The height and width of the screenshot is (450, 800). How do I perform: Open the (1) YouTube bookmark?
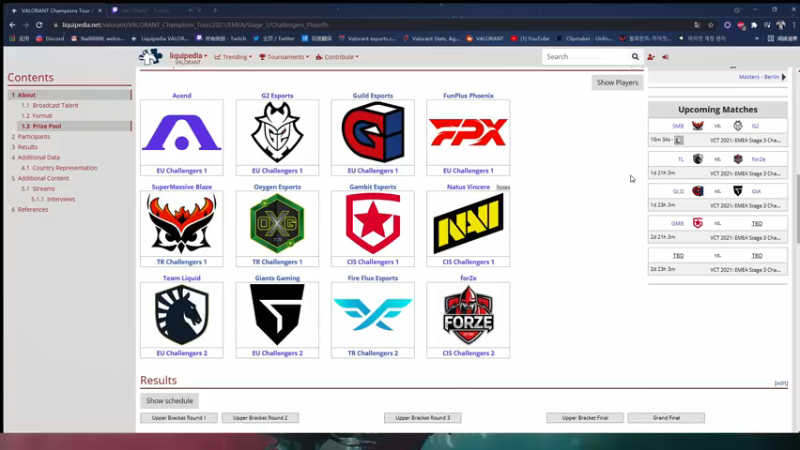(x=531, y=38)
